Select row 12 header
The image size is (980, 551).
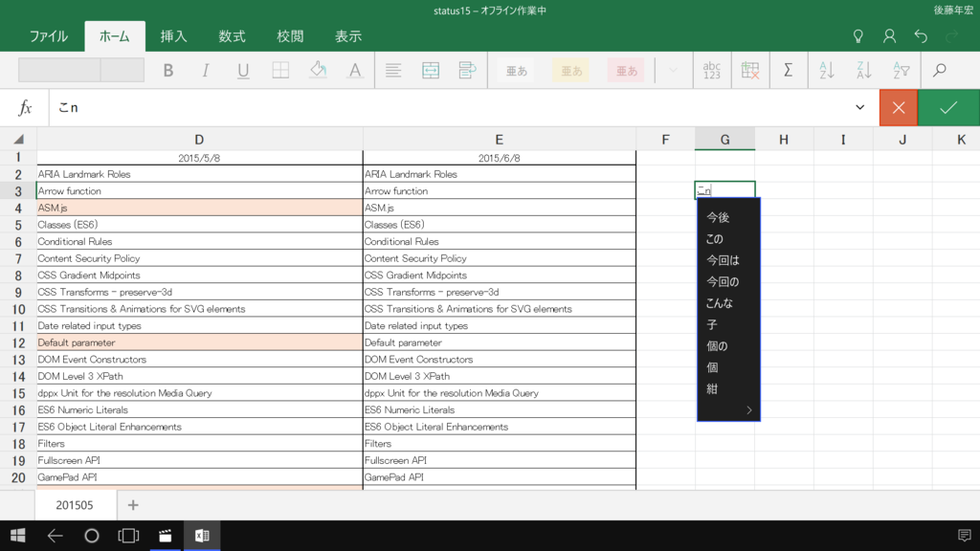coord(18,342)
